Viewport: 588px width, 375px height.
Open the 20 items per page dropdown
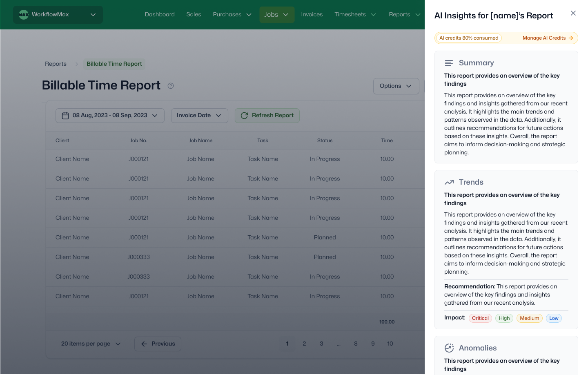tap(91, 344)
